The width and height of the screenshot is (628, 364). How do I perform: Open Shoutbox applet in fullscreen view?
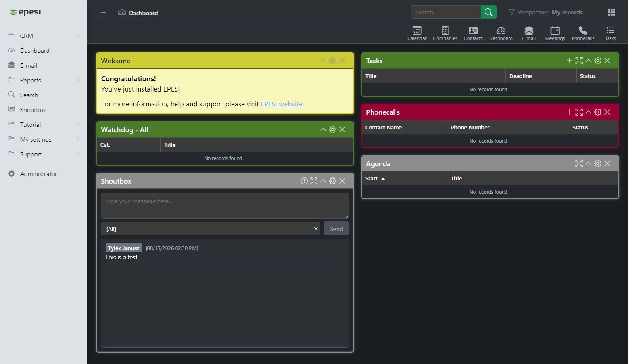[x=314, y=181]
